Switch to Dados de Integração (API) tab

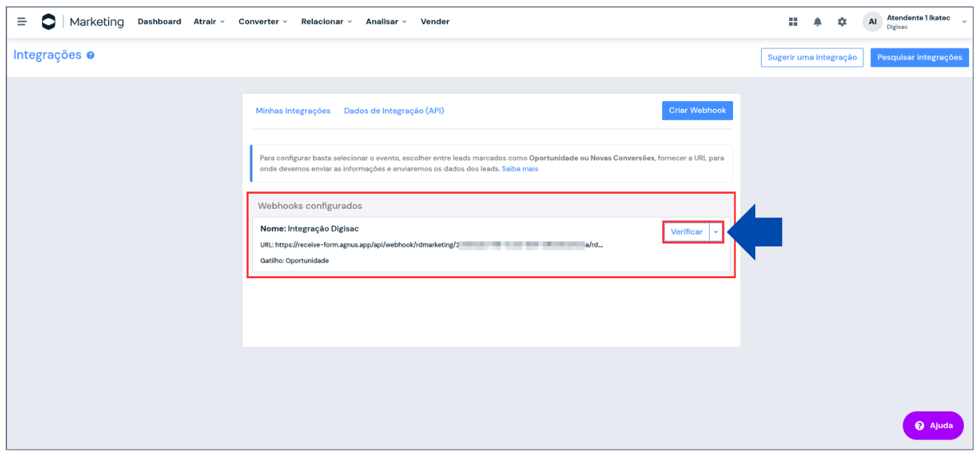(x=394, y=111)
